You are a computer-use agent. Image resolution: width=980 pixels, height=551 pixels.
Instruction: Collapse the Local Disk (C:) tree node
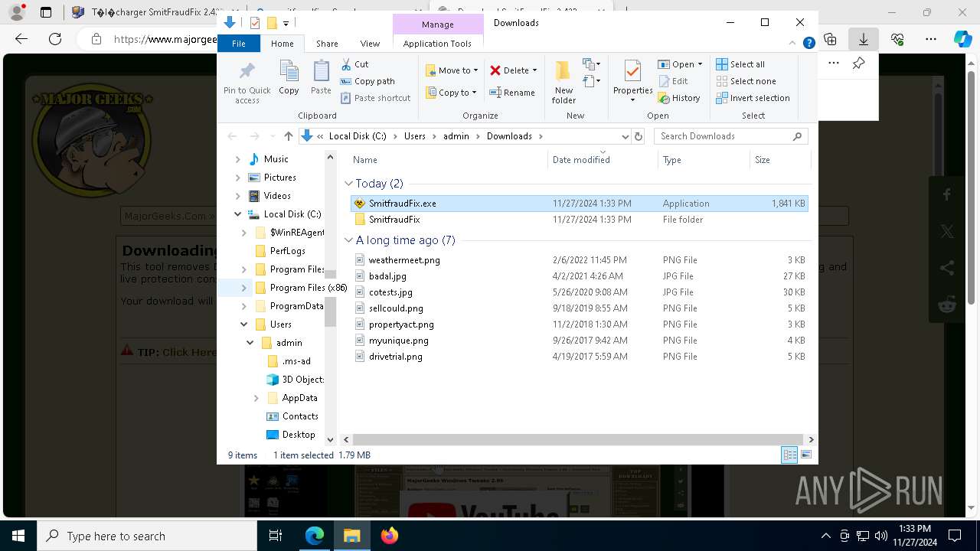click(237, 214)
